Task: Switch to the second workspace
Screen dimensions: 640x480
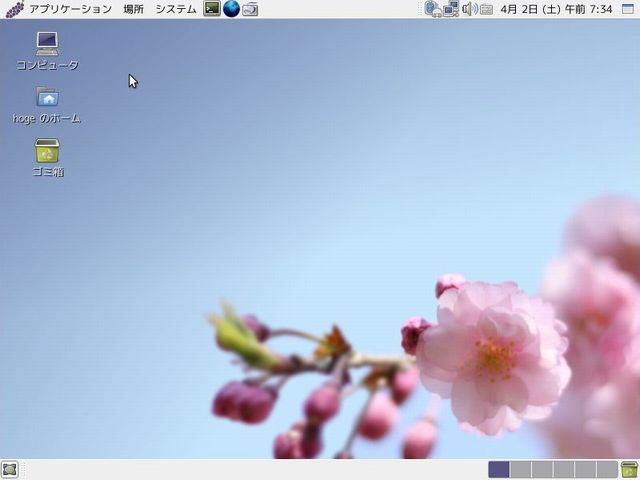Action: [520, 469]
